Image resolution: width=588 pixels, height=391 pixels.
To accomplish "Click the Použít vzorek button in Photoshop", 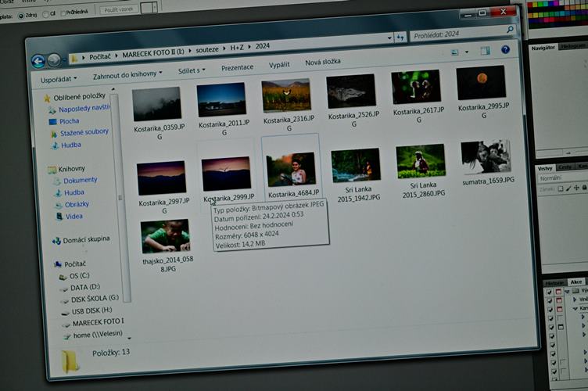I will pyautogui.click(x=119, y=9).
